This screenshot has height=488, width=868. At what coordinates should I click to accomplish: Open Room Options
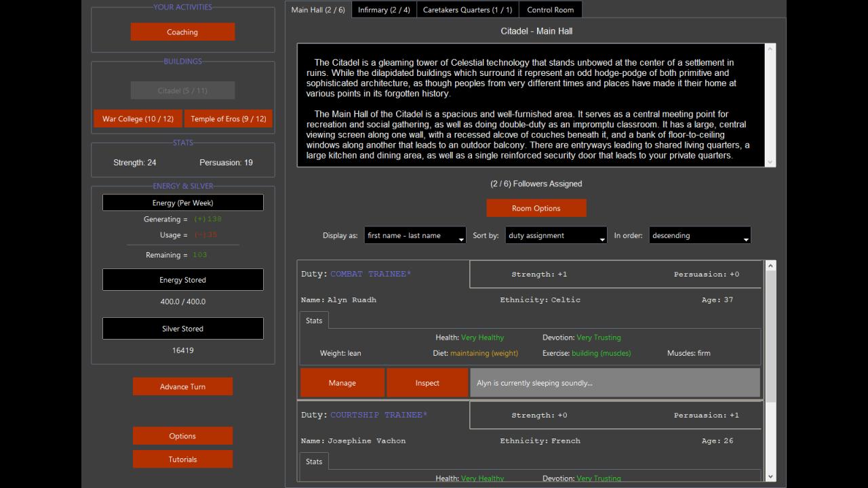click(536, 208)
